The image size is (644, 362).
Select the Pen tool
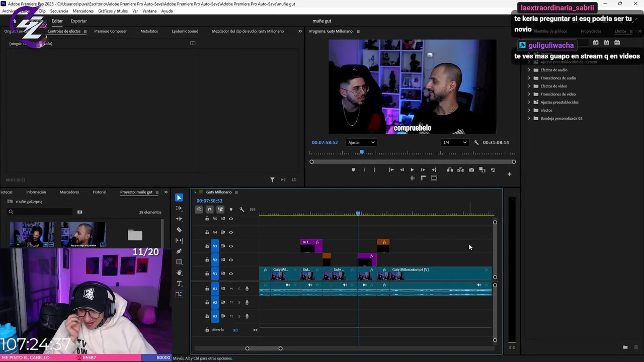(179, 251)
